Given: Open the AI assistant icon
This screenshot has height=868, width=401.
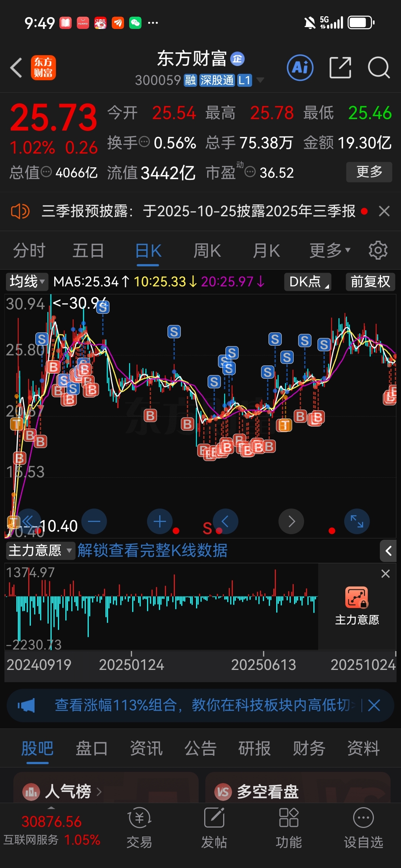Looking at the screenshot, I should (300, 68).
